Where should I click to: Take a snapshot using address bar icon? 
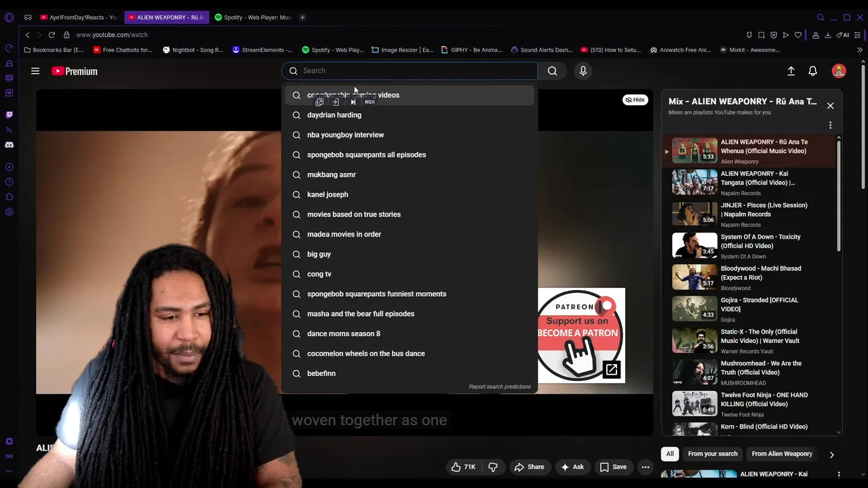point(762,35)
